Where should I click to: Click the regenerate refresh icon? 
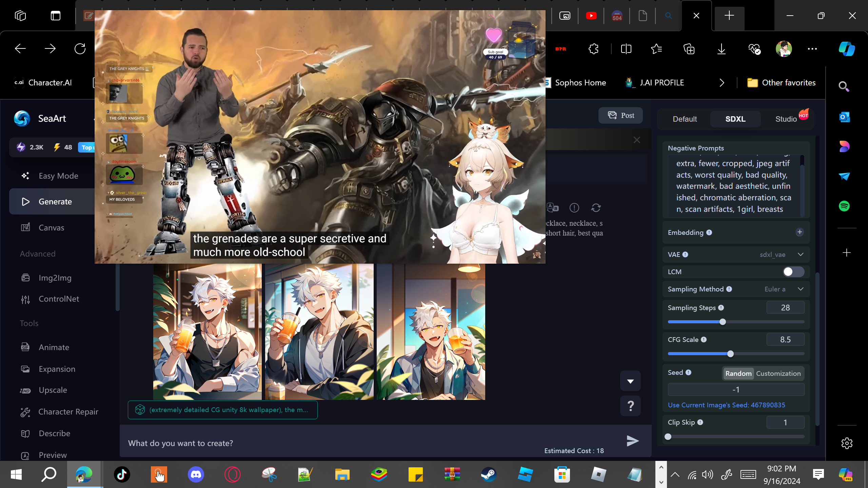click(596, 208)
